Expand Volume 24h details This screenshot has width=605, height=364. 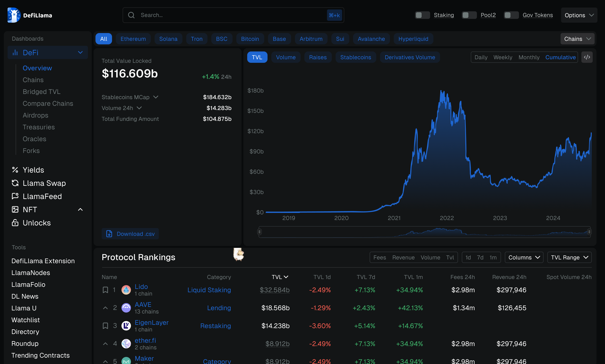(x=139, y=108)
